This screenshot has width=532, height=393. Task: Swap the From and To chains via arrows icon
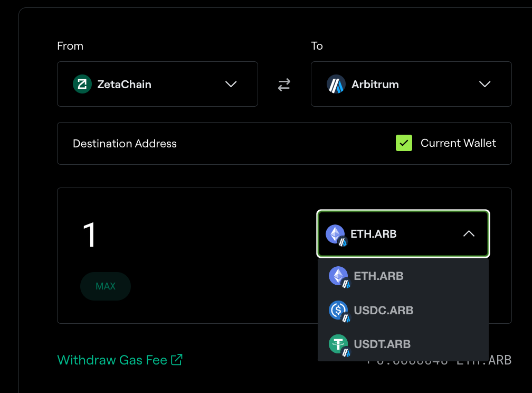coord(284,85)
